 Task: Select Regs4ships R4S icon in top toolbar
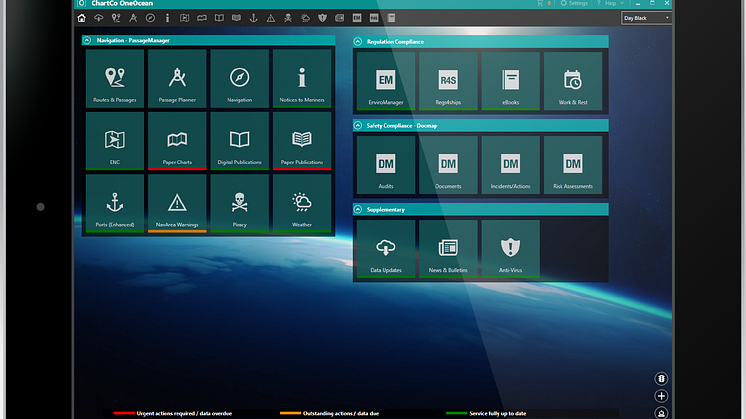tap(374, 18)
